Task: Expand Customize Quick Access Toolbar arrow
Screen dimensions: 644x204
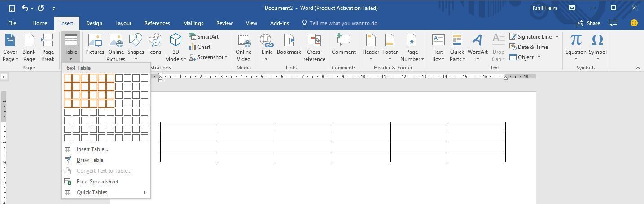Action: pyautogui.click(x=54, y=8)
